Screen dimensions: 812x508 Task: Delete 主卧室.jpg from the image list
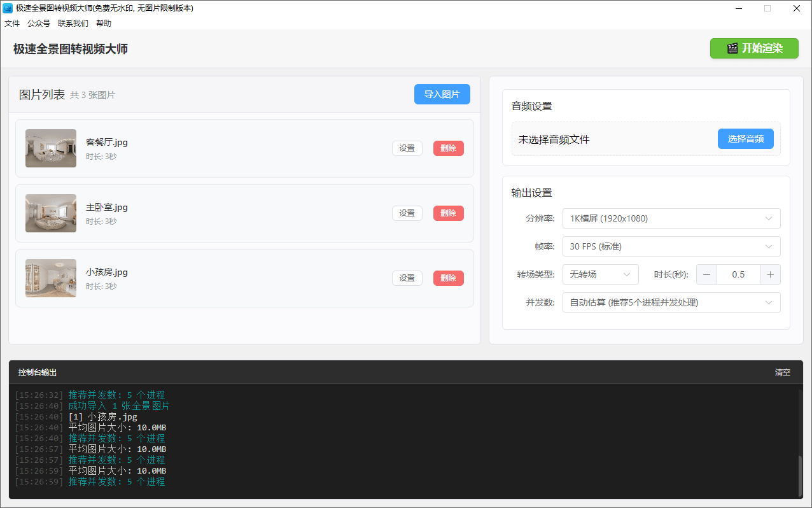[x=448, y=213]
